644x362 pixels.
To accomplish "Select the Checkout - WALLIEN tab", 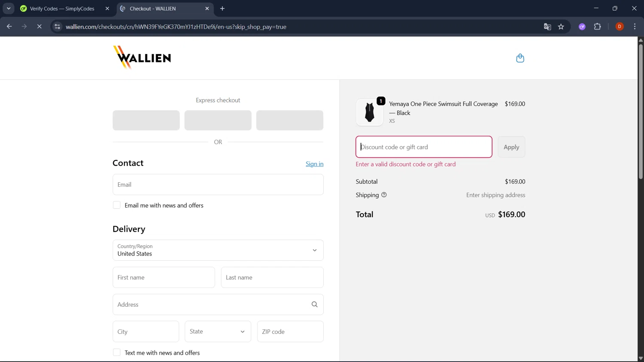I will 165,9.
